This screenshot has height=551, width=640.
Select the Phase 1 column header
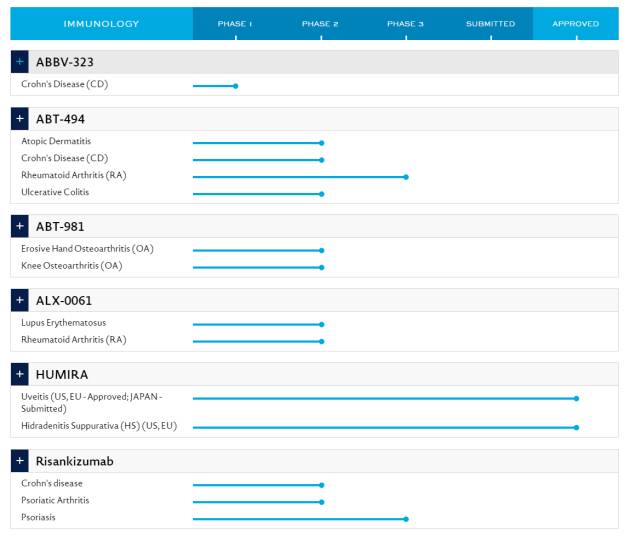click(235, 23)
